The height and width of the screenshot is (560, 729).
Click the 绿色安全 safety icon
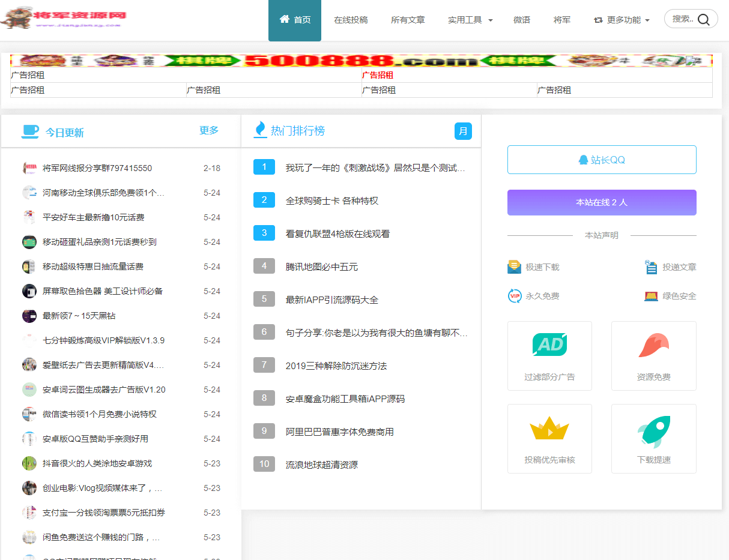coord(652,296)
